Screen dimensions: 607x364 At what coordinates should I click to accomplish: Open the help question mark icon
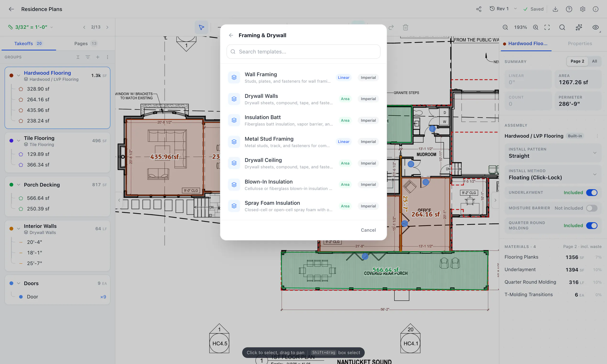[x=569, y=9]
